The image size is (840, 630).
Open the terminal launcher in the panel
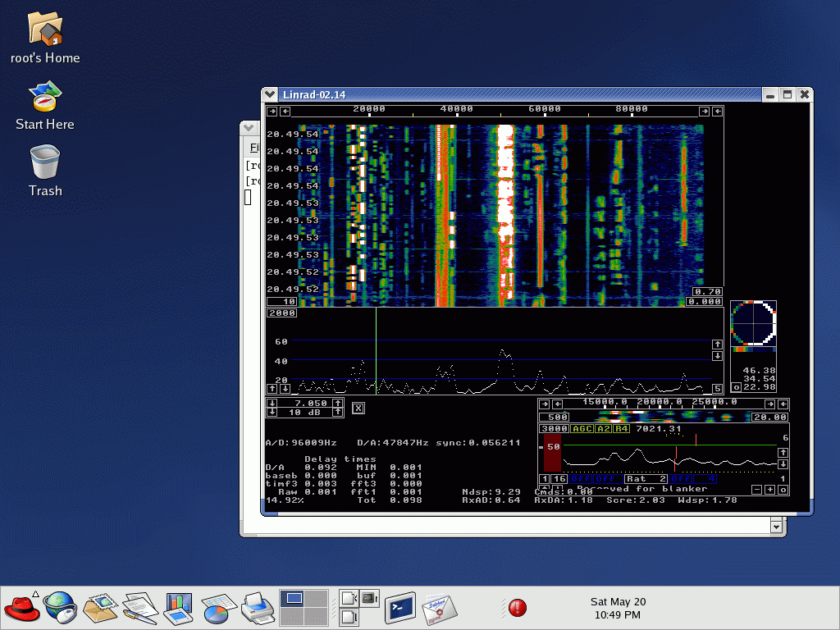(400, 608)
